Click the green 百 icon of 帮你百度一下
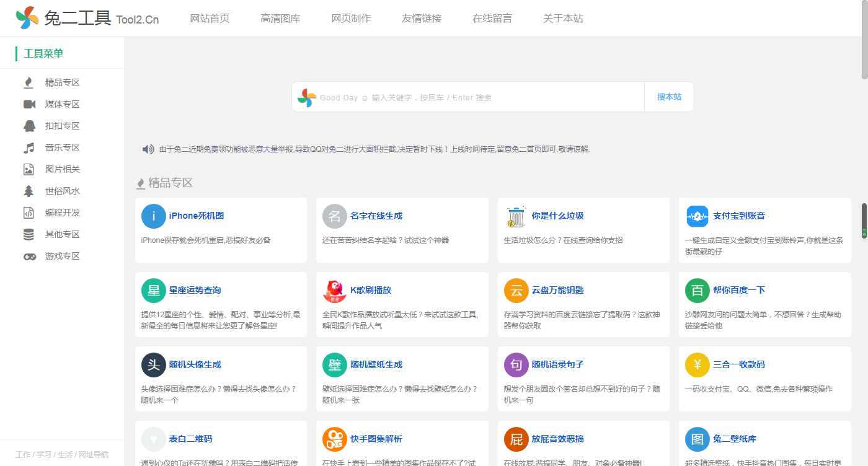Screen dimensions: 868x466 click(697, 291)
